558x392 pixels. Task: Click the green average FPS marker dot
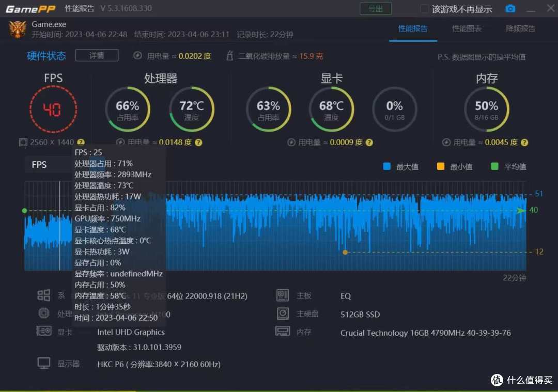click(x=25, y=211)
